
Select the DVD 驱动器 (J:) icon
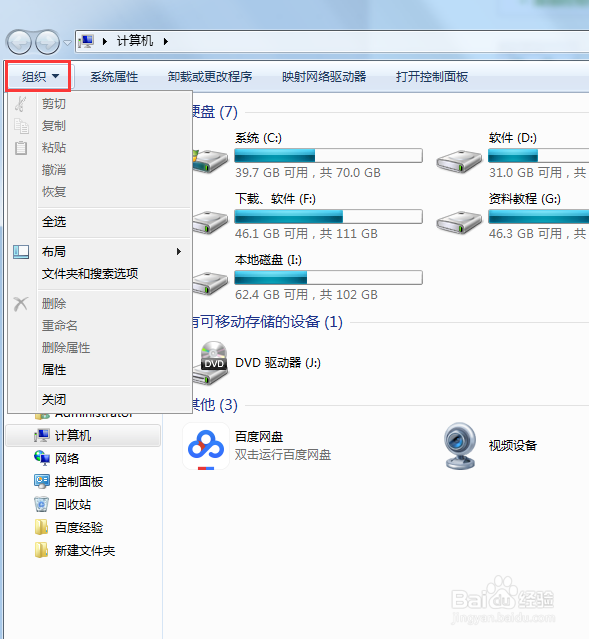210,363
